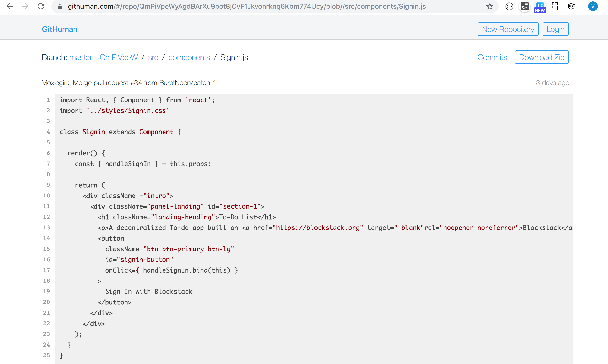This screenshot has width=608, height=364.
Task: Navigate to components folder breadcrumb
Action: pyautogui.click(x=189, y=57)
